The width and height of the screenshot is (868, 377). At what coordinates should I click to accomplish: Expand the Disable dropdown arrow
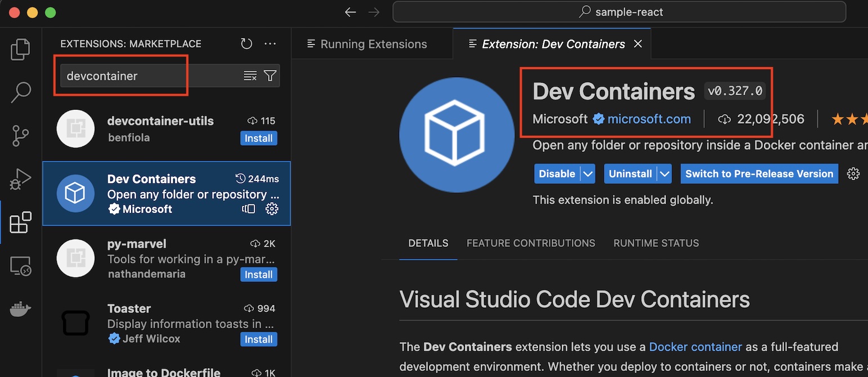tap(588, 174)
